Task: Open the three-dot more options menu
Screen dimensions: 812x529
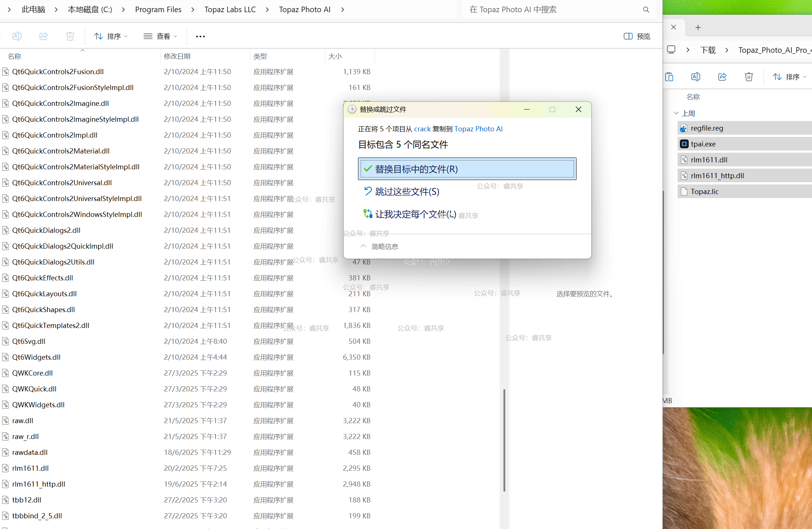Action: (x=200, y=36)
